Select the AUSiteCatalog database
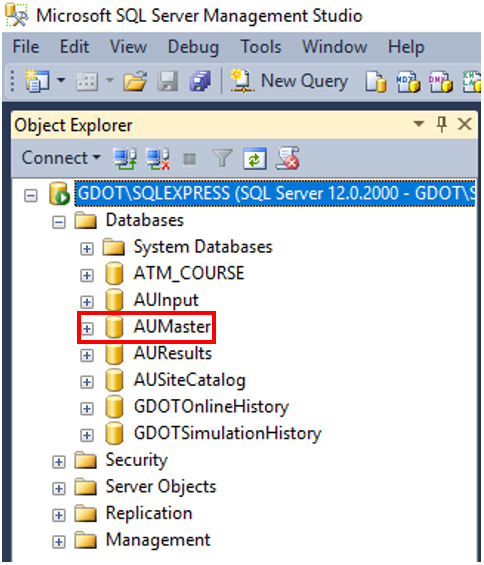Screen dimensions: 484x565 click(x=190, y=381)
